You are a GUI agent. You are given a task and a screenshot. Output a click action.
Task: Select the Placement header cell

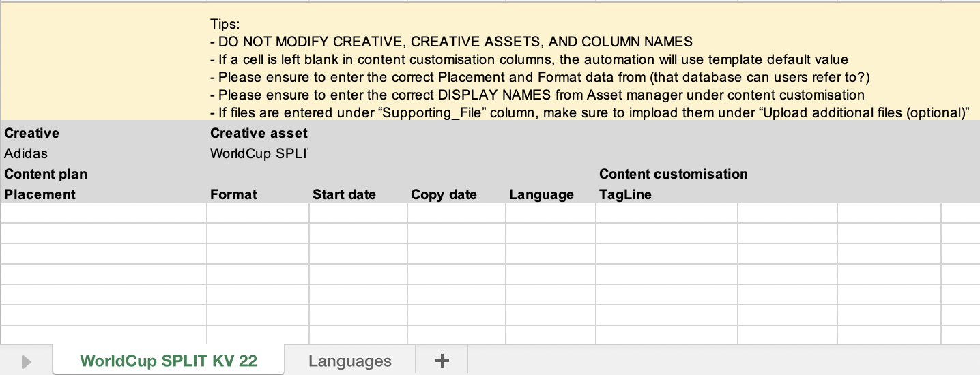pyautogui.click(x=104, y=194)
